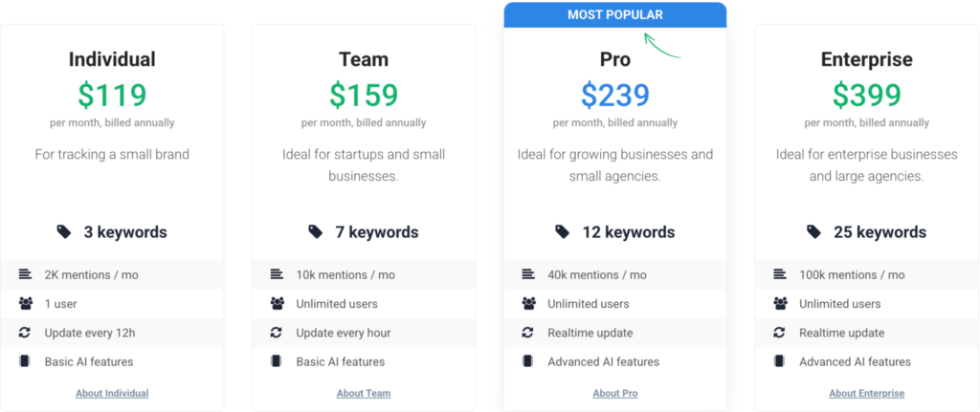The height and width of the screenshot is (412, 980).
Task: Click the mentions icon next to 100k mentions
Action: click(779, 274)
